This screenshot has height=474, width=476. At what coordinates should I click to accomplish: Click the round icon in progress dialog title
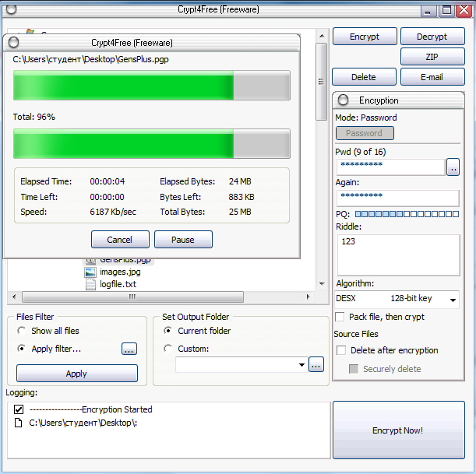tap(14, 43)
